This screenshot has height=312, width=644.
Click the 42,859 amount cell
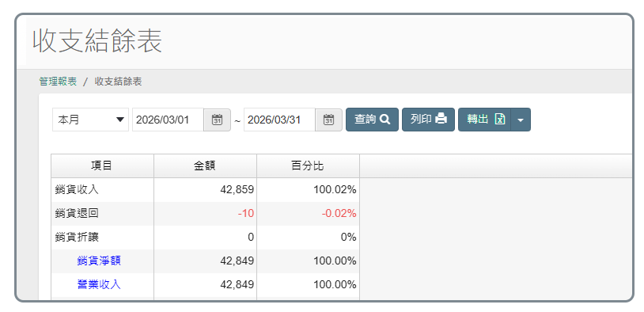[x=206, y=189]
